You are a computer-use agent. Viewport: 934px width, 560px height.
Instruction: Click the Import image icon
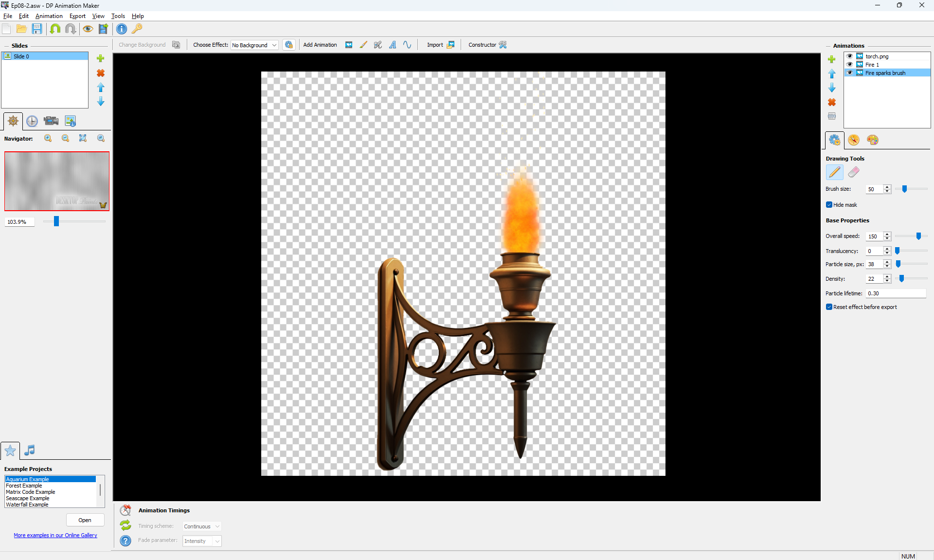(450, 45)
